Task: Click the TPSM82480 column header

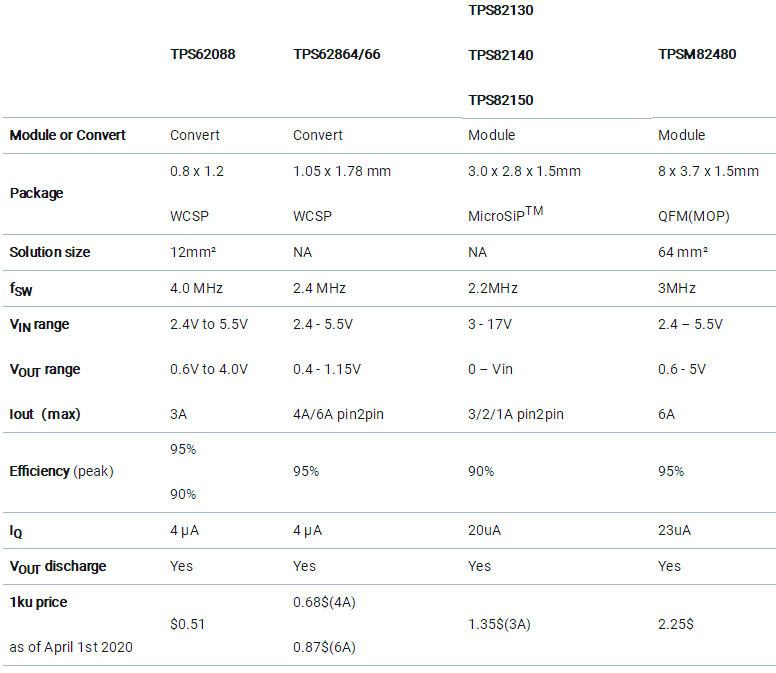Action: tap(697, 55)
